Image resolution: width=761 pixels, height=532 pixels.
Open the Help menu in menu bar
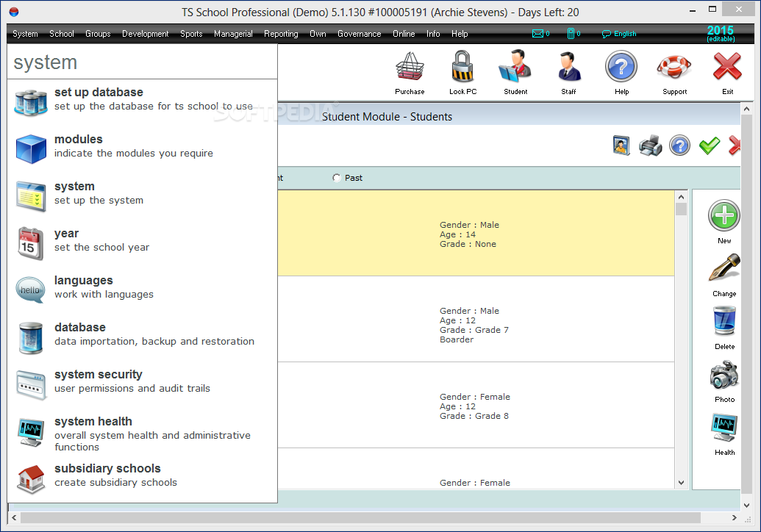point(460,34)
